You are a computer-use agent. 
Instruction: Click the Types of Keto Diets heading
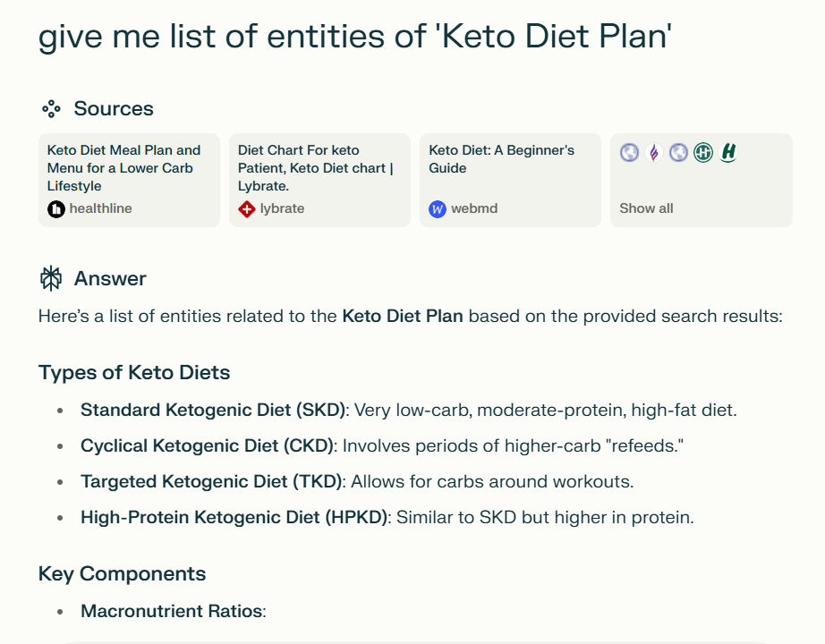134,373
